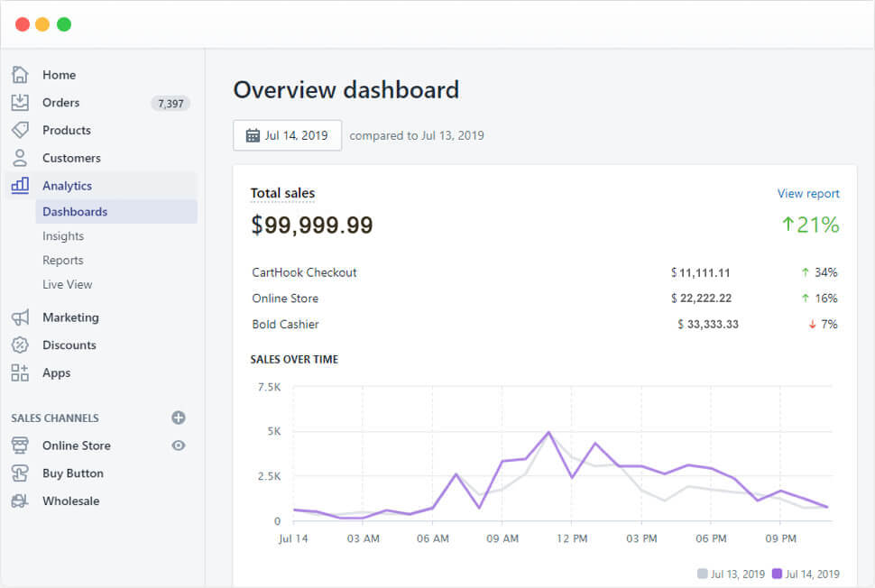Click the gray Jul 13, 2019 legend swatch
Screen dimensions: 875x588
coord(703,574)
